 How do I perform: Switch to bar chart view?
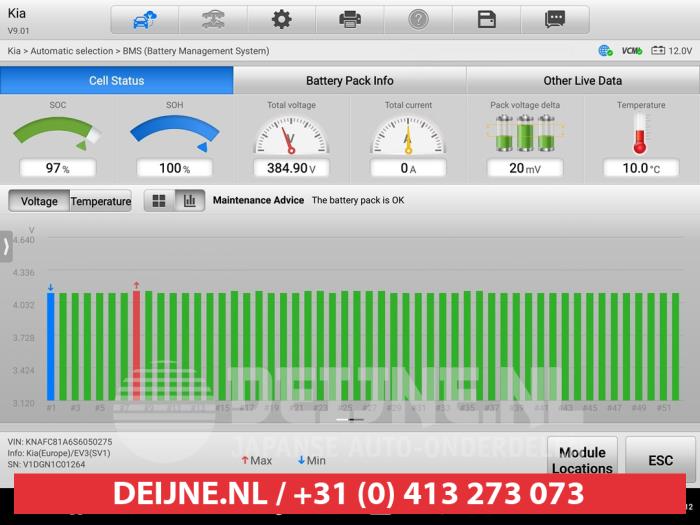tap(190, 201)
